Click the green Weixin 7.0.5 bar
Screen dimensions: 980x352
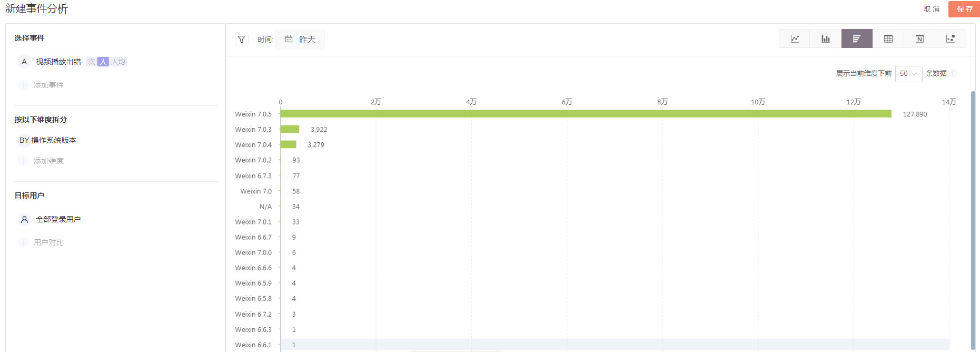[x=586, y=114]
